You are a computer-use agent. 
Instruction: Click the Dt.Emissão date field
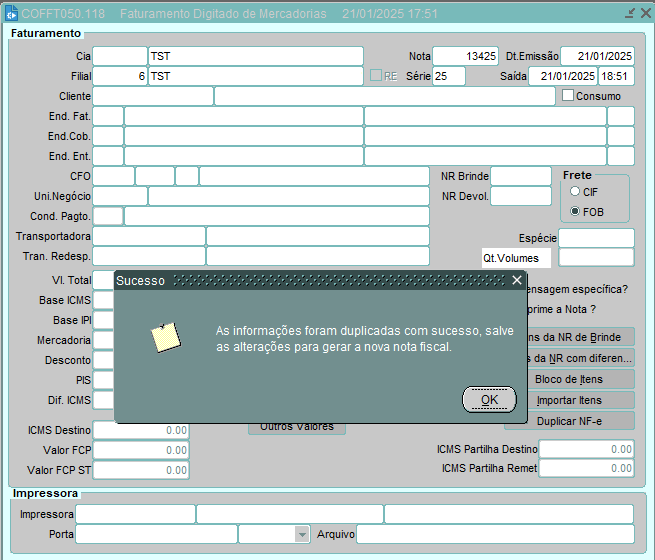pyautogui.click(x=597, y=56)
